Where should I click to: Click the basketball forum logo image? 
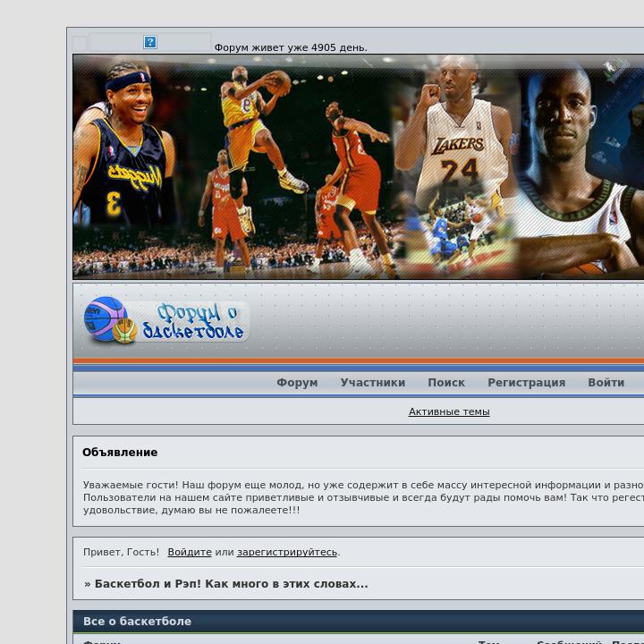coord(166,320)
